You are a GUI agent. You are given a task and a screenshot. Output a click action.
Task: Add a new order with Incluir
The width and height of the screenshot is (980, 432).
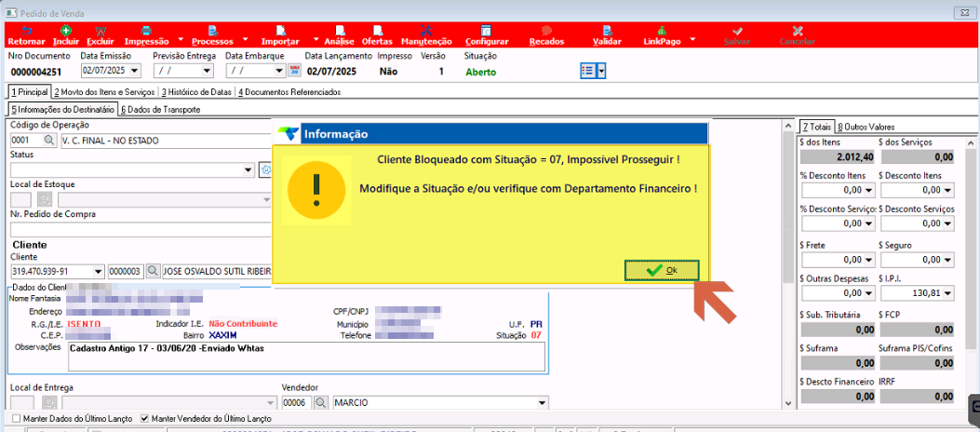[x=66, y=31]
